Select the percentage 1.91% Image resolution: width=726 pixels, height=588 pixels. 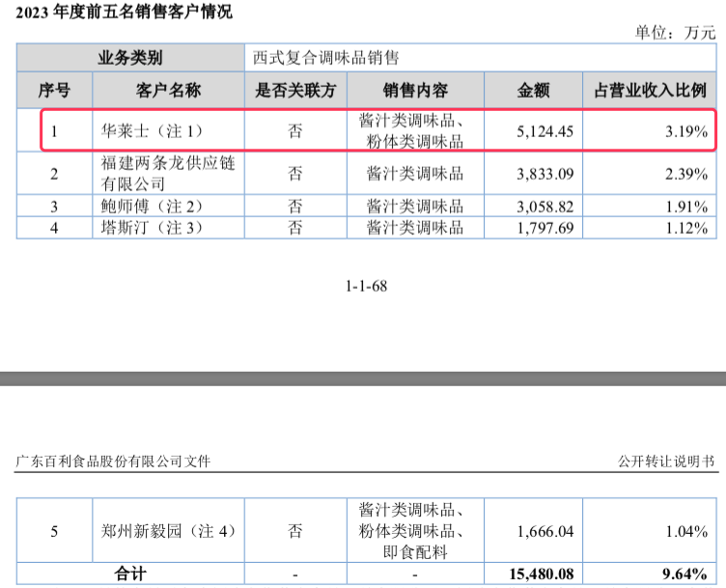point(686,207)
